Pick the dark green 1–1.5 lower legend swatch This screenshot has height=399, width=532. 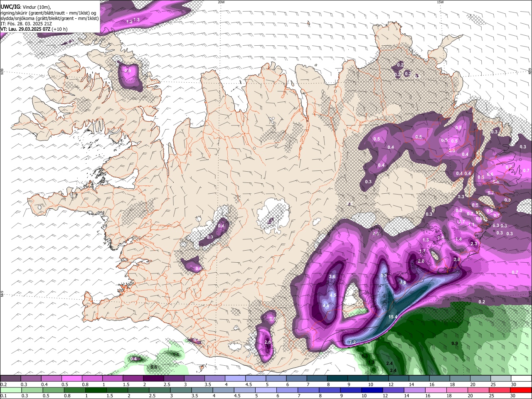(x=96, y=390)
